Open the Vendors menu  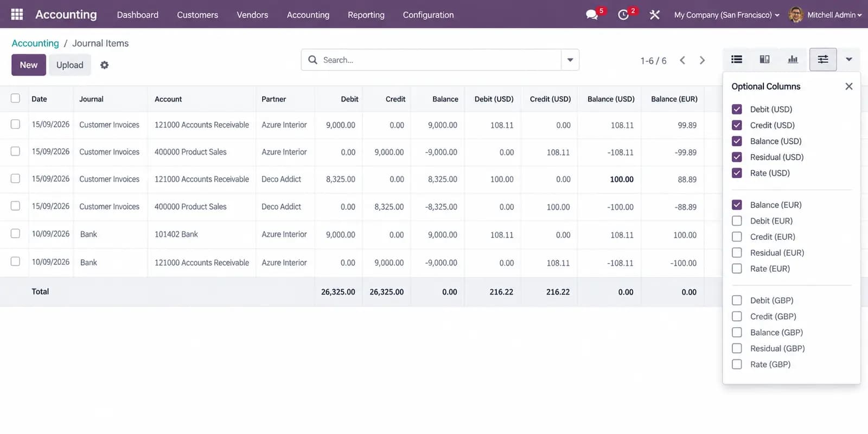click(252, 15)
